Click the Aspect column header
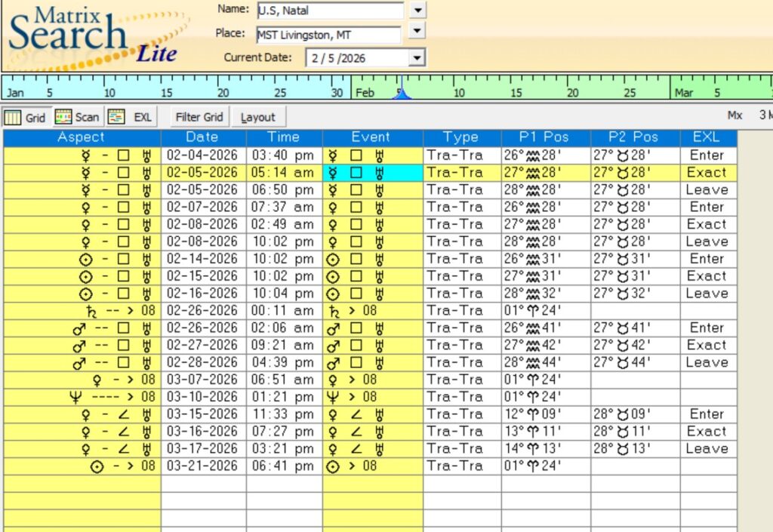This screenshot has width=773, height=532. pyautogui.click(x=82, y=137)
